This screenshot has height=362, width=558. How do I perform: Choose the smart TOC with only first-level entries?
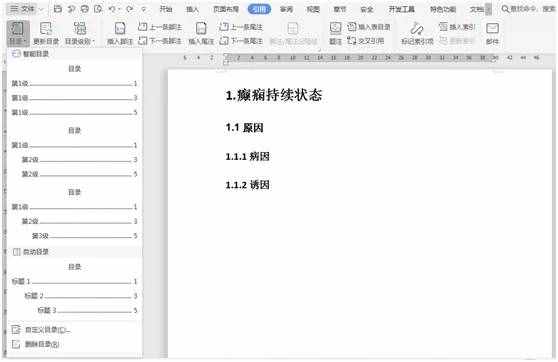(x=74, y=92)
